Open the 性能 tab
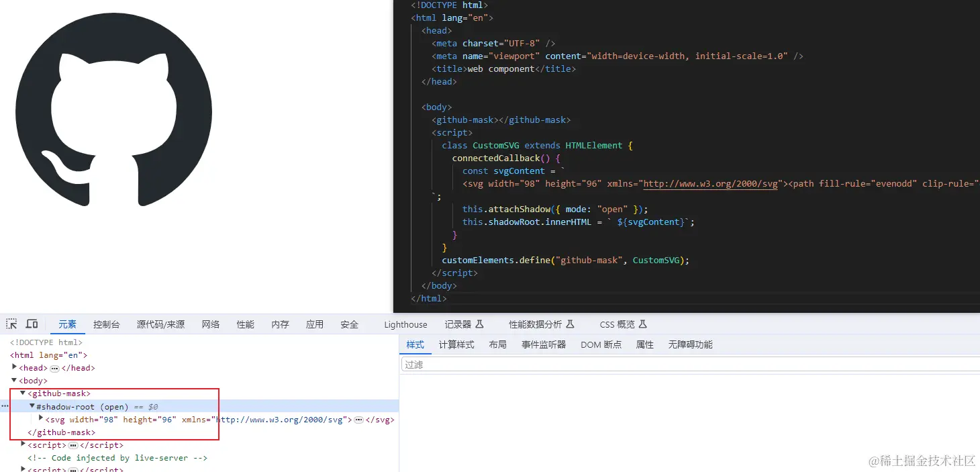This screenshot has height=472, width=980. pyautogui.click(x=246, y=324)
